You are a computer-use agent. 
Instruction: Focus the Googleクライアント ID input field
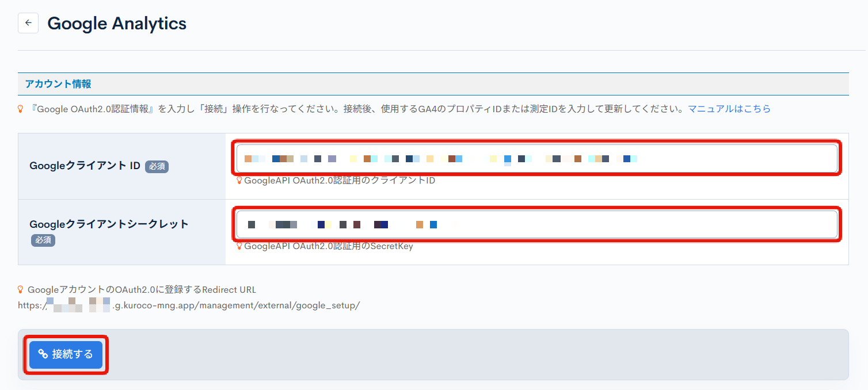(536, 158)
